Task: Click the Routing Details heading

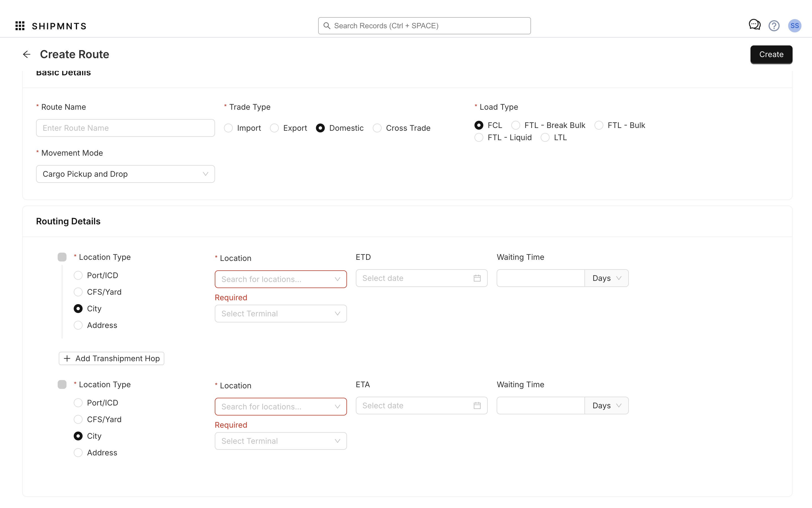Action: [x=68, y=221]
